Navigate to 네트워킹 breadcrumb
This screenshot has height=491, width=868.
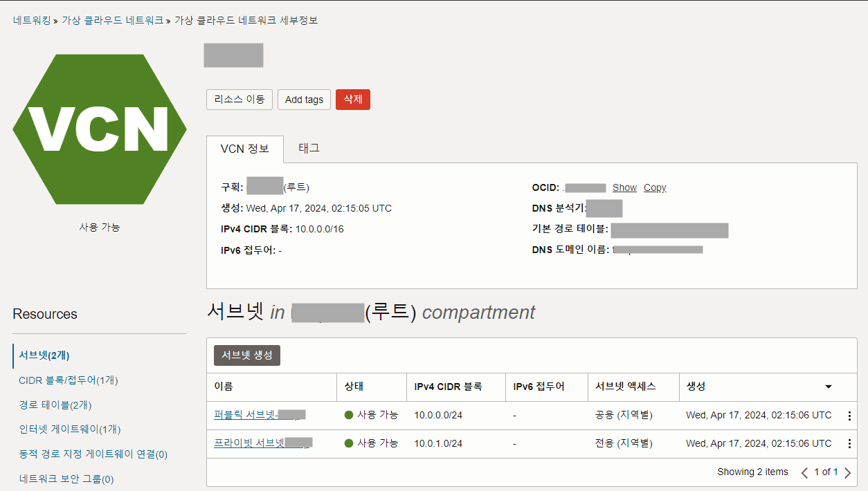coord(32,20)
